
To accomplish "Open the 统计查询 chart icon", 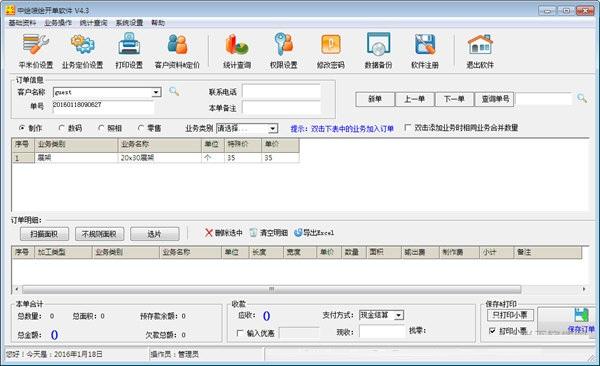I will click(237, 44).
